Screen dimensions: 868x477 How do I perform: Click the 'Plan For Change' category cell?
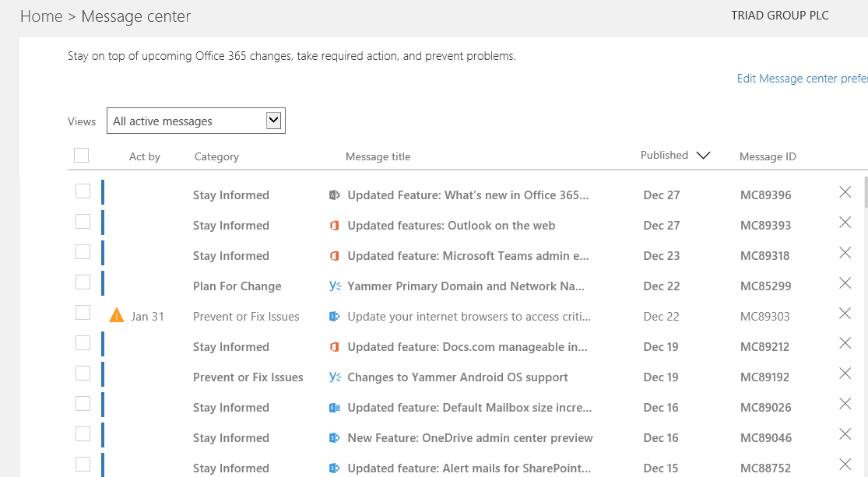237,286
